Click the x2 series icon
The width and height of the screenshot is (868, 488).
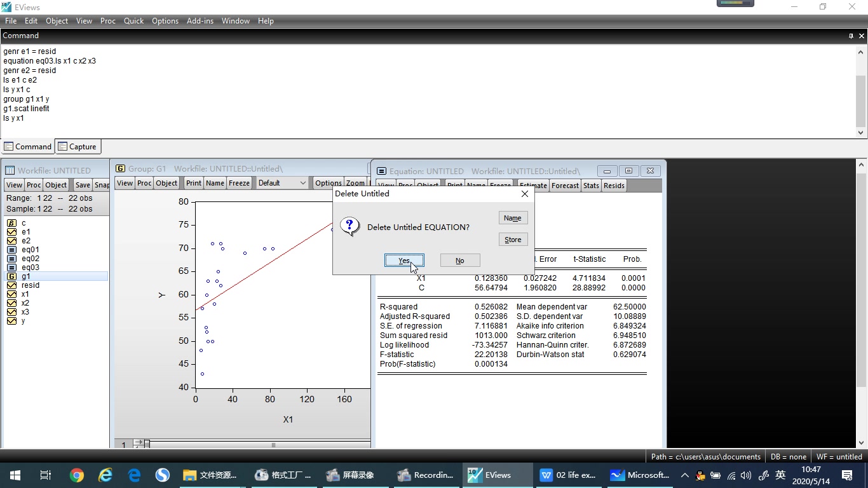pyautogui.click(x=18, y=302)
